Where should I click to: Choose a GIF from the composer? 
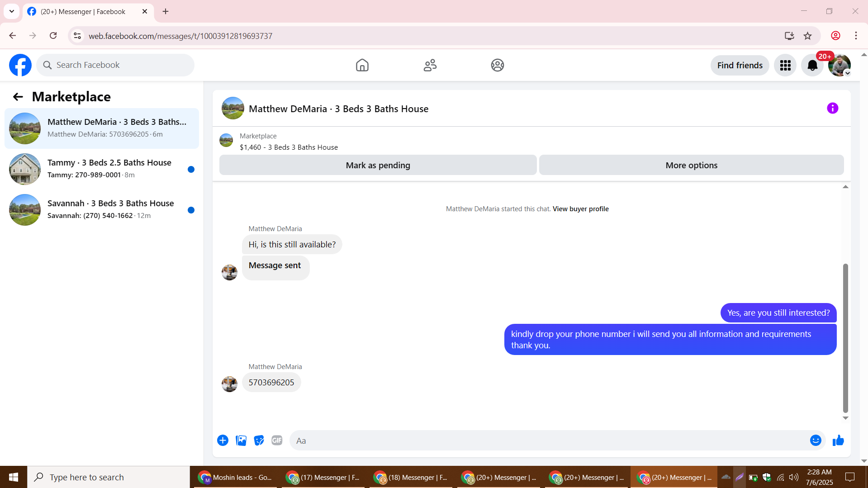click(x=277, y=441)
